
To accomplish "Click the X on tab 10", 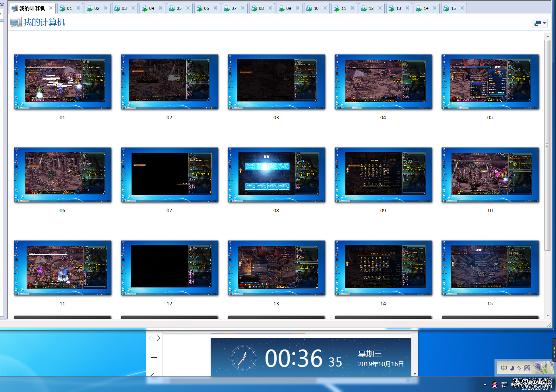I will point(325,8).
